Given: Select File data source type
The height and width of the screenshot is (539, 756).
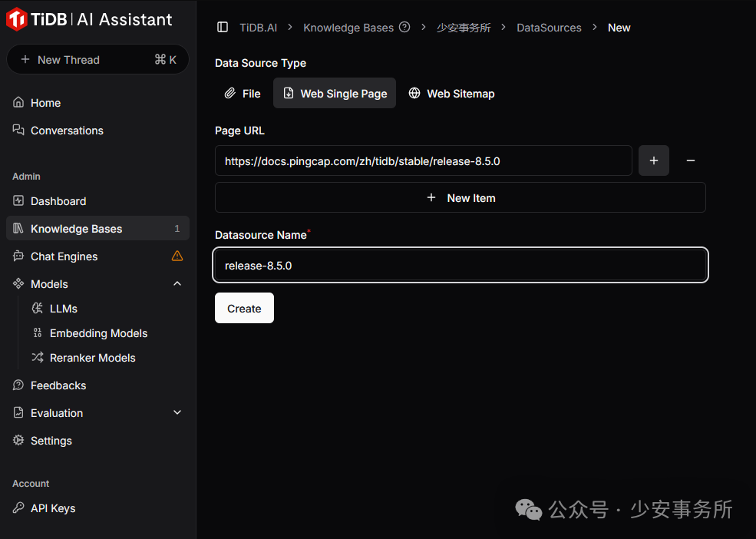Looking at the screenshot, I should click(x=243, y=93).
